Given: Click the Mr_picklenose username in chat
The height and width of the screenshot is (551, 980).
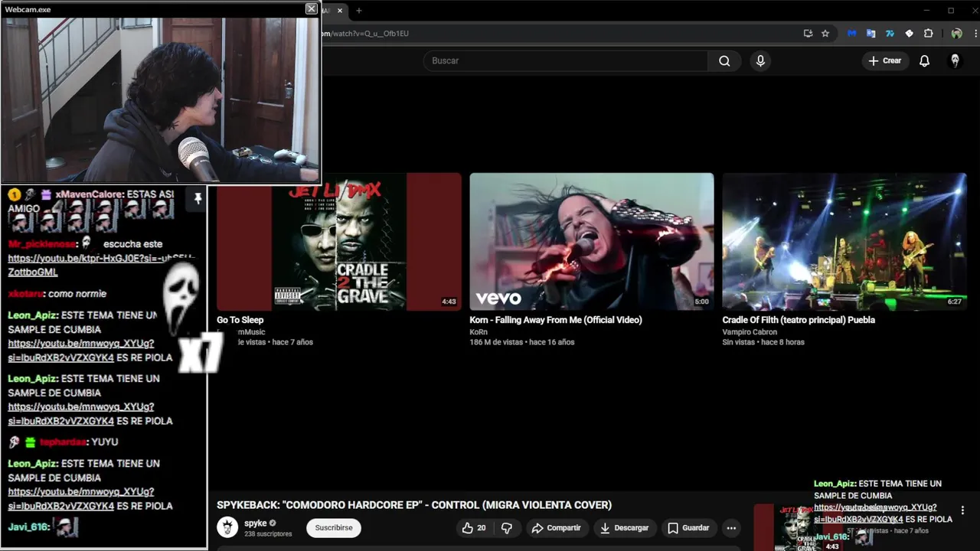Looking at the screenshot, I should [x=42, y=244].
